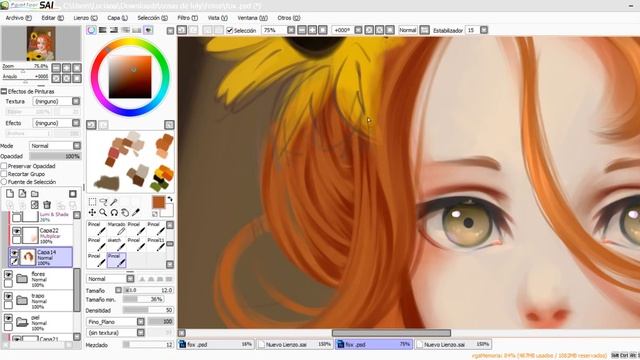
Task: Swap foreground and background colors
Action: coord(170,199)
